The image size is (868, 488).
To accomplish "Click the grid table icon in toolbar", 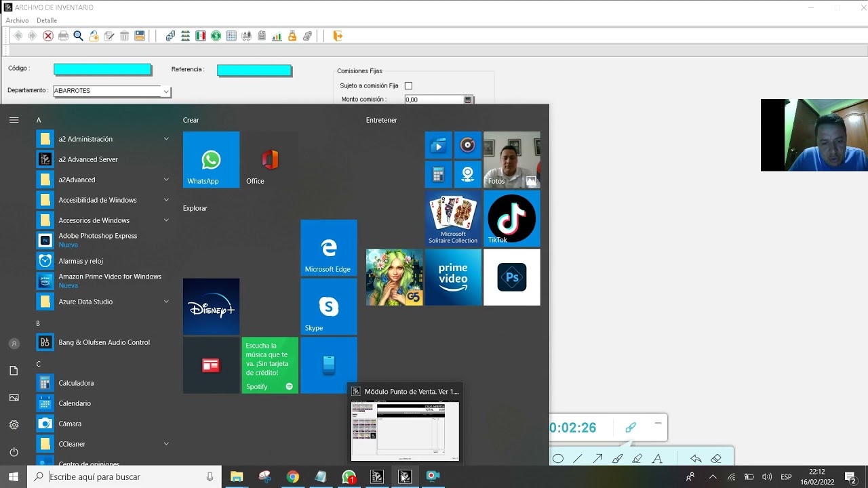I will click(231, 36).
